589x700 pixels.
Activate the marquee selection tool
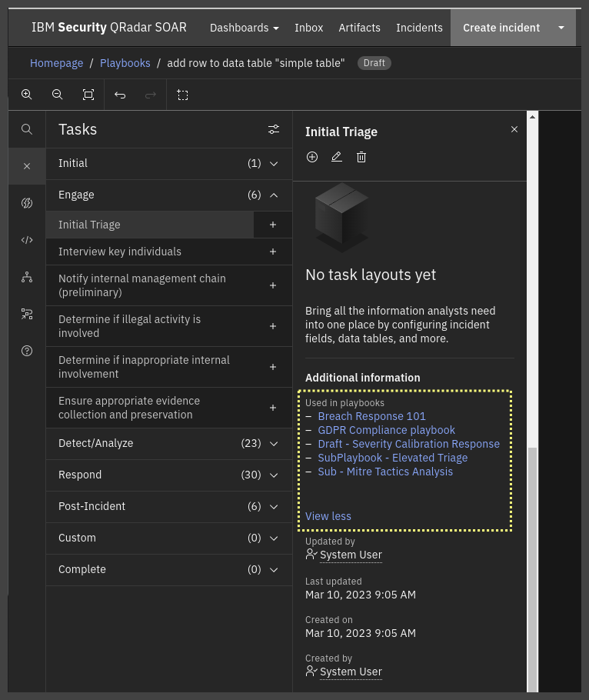pyautogui.click(x=183, y=94)
